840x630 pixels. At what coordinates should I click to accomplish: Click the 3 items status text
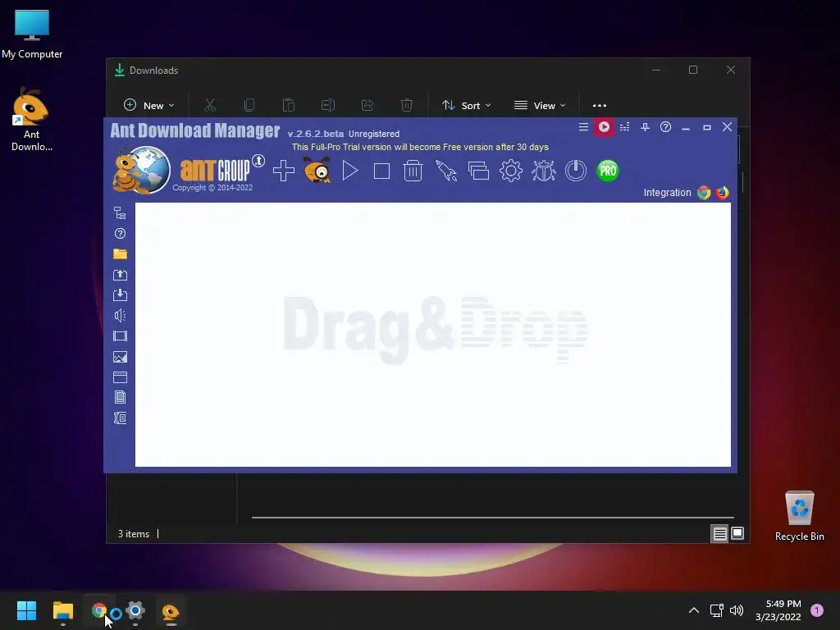pos(134,534)
